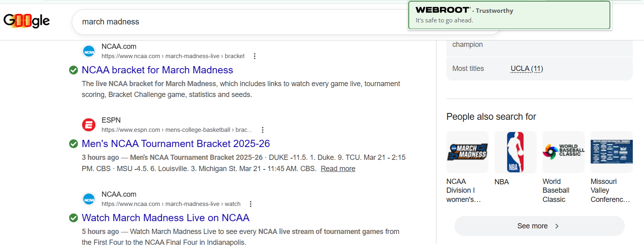Select the March Madness logo thumbnail
The width and height of the screenshot is (644, 248).
pos(467,152)
